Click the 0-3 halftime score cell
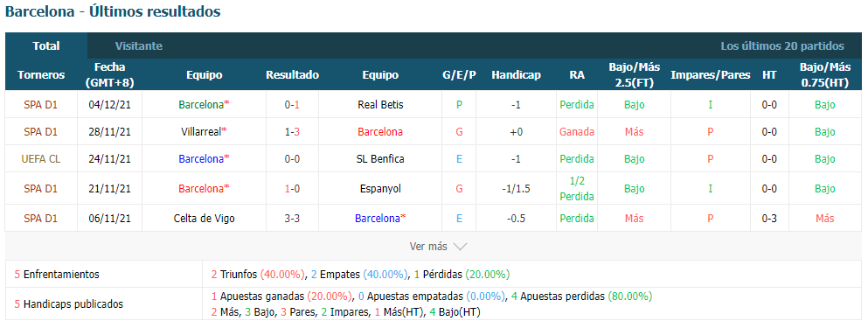The height and width of the screenshot is (328, 868). click(x=769, y=219)
